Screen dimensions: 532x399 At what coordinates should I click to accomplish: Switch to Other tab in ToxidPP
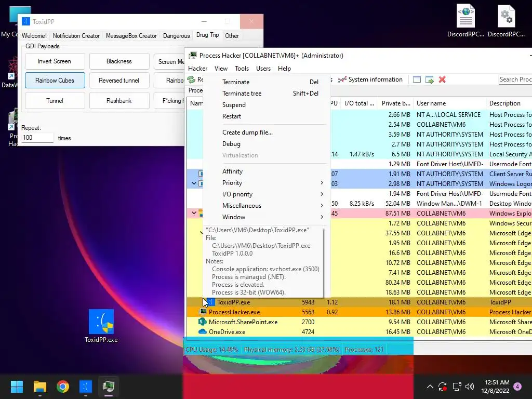(232, 36)
